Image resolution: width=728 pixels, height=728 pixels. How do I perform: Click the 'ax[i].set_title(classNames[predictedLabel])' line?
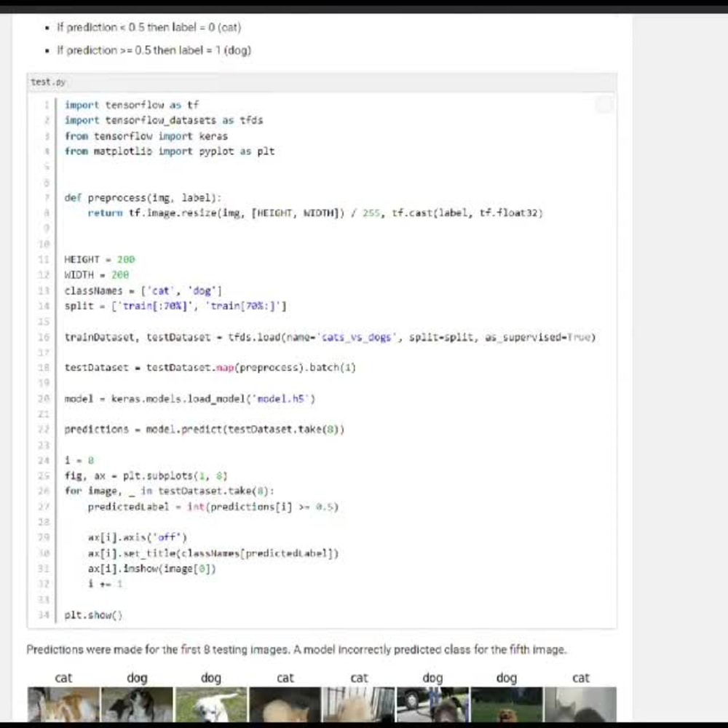tap(213, 553)
